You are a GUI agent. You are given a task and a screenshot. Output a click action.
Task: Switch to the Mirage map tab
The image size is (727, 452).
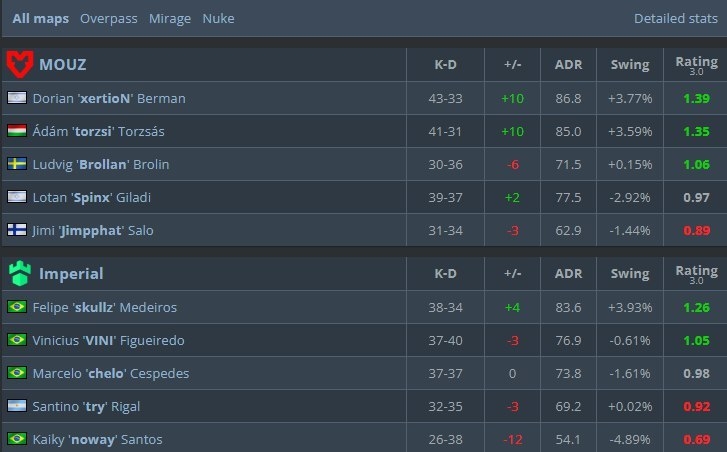pos(169,19)
